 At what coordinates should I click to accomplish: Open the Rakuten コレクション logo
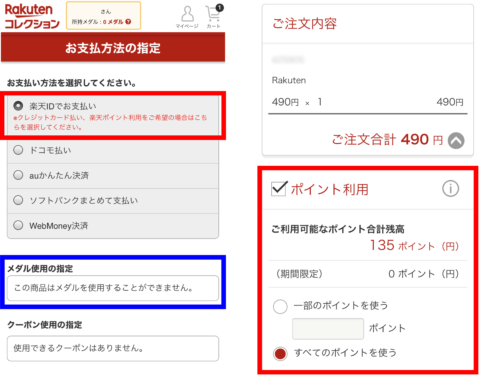pos(32,16)
